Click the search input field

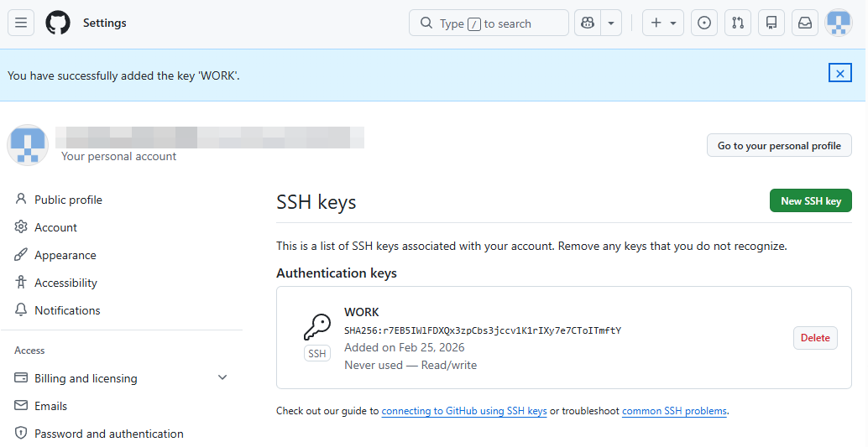(x=489, y=23)
